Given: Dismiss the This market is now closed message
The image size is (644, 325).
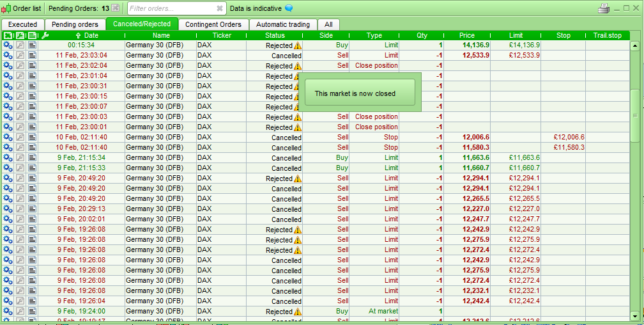Looking at the screenshot, I should [x=360, y=92].
